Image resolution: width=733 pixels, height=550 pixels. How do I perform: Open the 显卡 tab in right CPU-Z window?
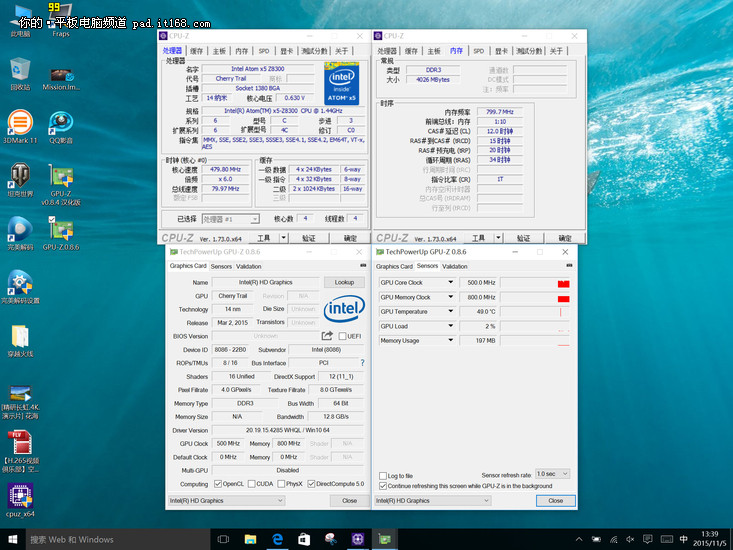pyautogui.click(x=502, y=51)
